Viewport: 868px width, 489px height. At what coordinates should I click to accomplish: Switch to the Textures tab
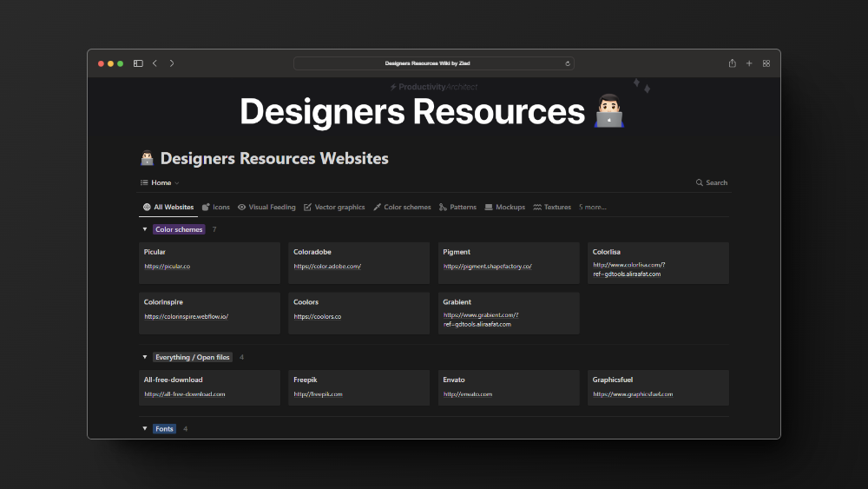[552, 207]
